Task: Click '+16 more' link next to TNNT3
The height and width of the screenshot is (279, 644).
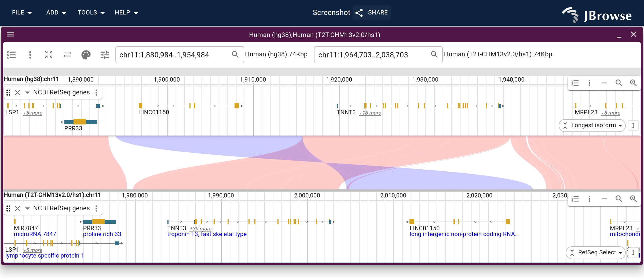Action: pyautogui.click(x=370, y=113)
